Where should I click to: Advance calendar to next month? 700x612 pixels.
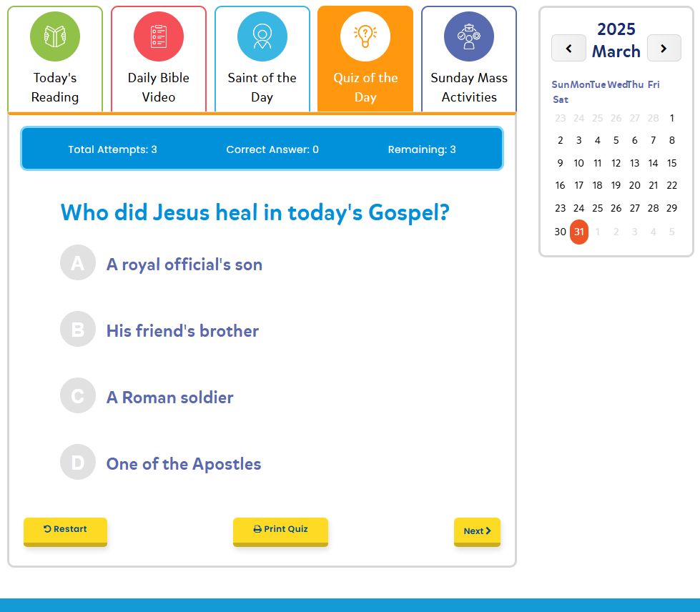[x=664, y=48]
